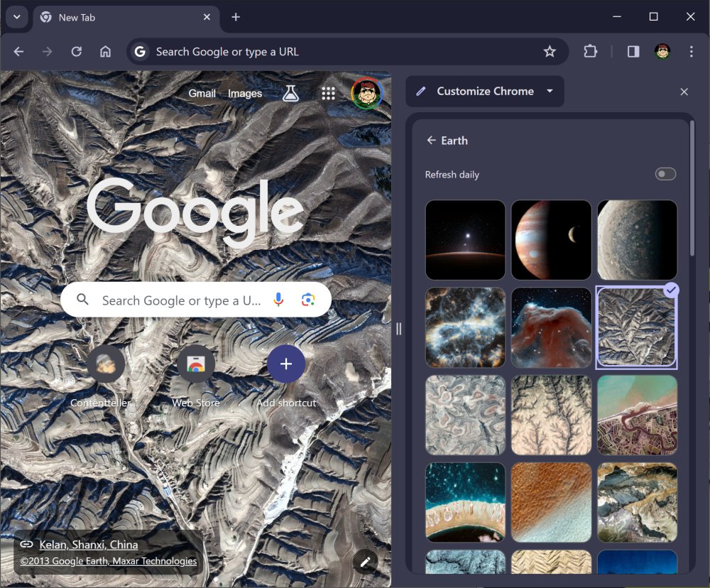710x588 pixels.
Task: Open Images link
Action: click(245, 93)
